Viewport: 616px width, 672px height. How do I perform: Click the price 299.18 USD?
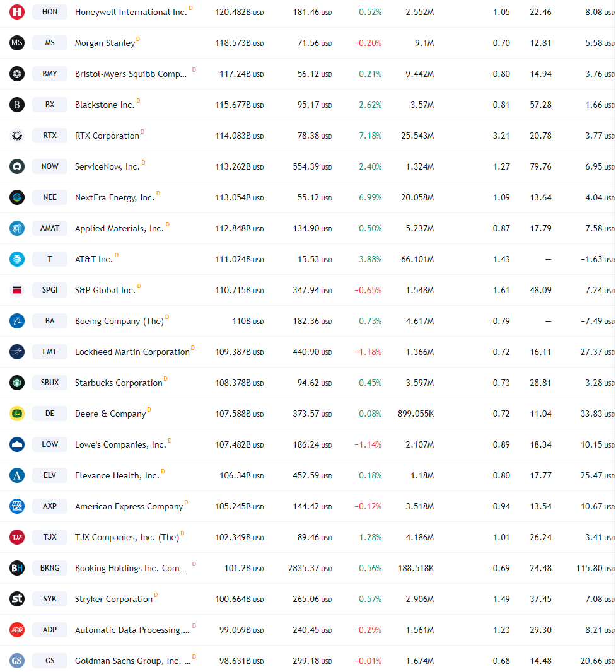313,660
